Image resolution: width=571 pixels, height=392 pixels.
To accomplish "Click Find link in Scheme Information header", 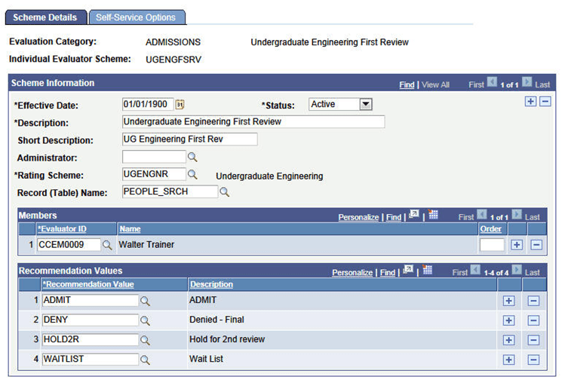I will [x=407, y=84].
